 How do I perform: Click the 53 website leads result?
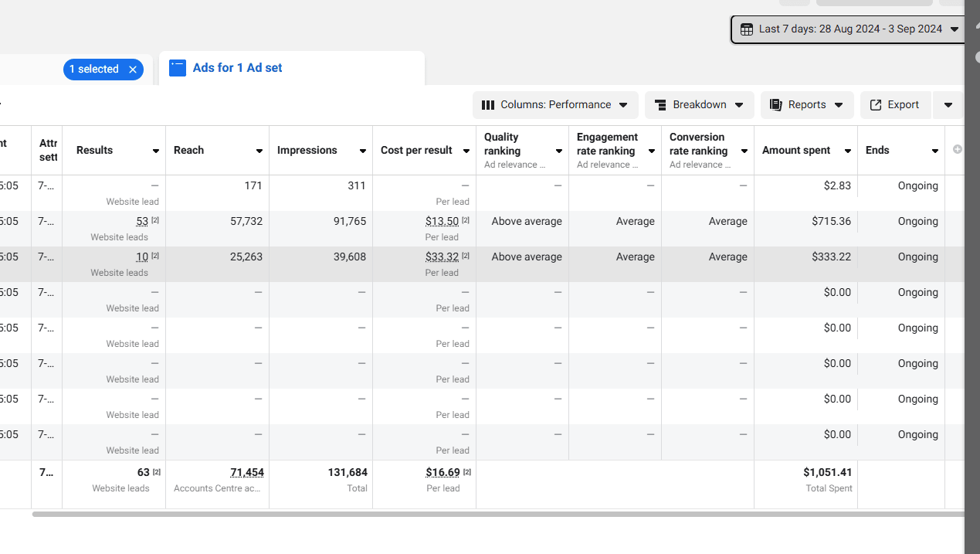click(142, 222)
